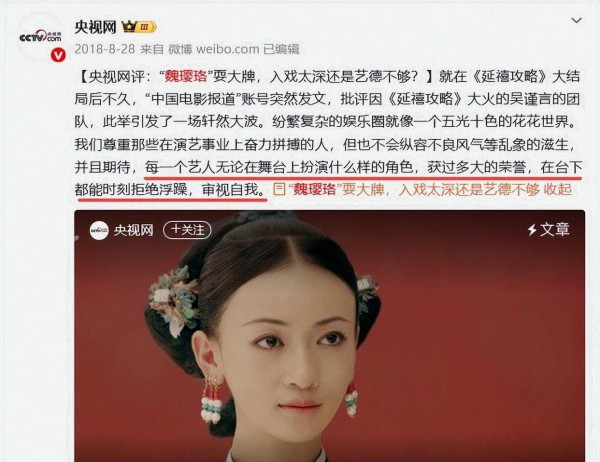Click 央视网 name on the article card

point(133,230)
